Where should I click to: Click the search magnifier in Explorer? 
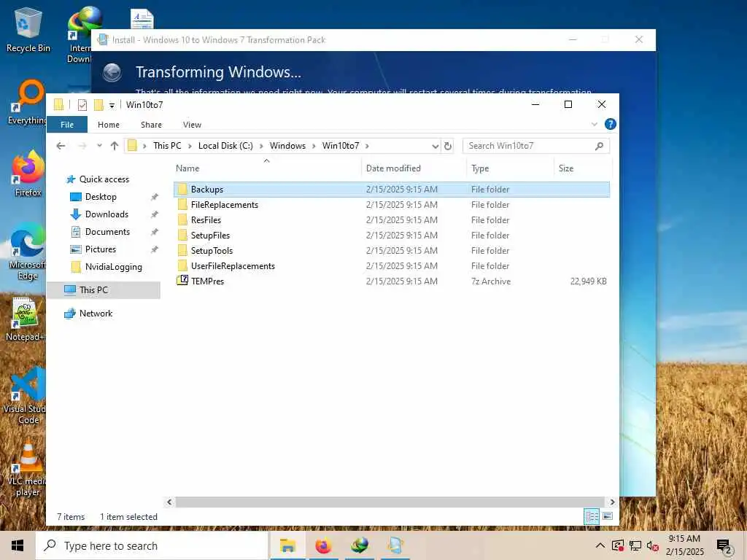pos(600,146)
